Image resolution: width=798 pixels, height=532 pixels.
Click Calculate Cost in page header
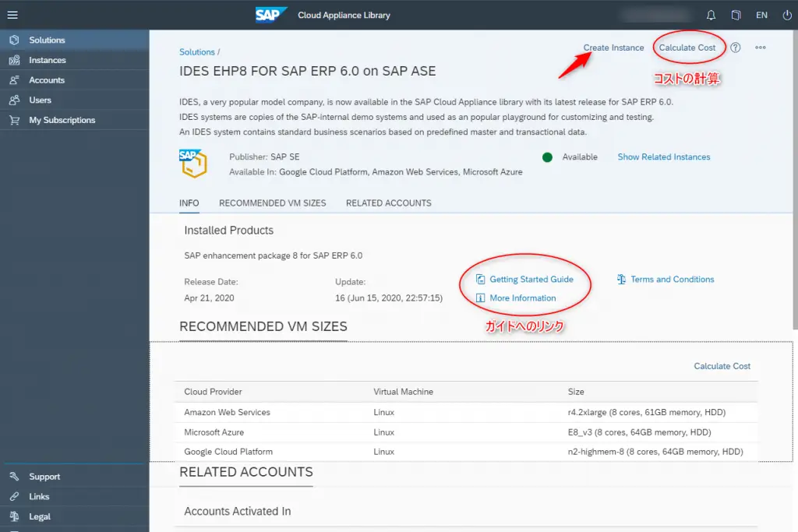tap(687, 48)
